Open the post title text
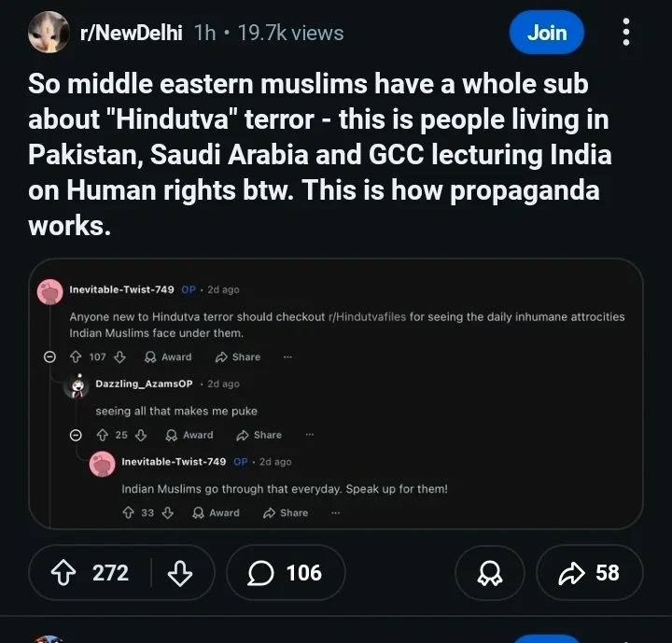Screen dimensions: 672x643 coord(320,154)
